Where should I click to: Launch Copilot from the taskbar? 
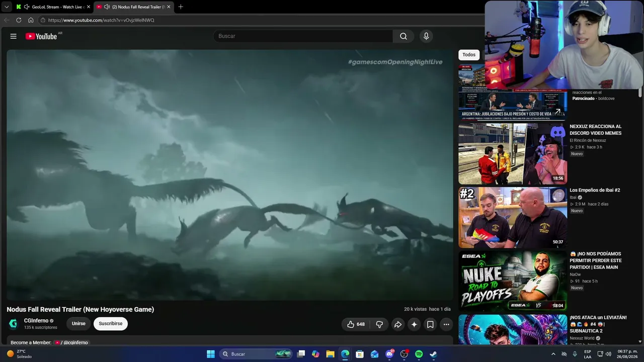click(315, 354)
